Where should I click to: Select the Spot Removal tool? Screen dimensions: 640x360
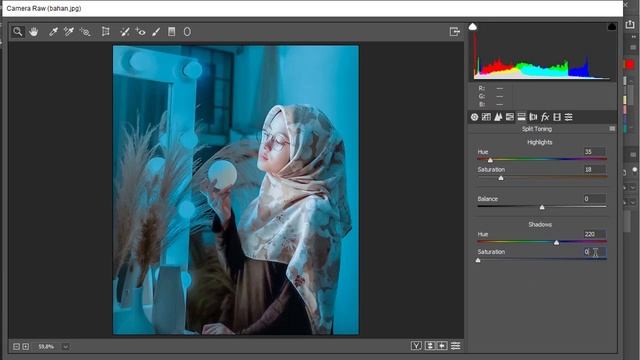pos(125,31)
